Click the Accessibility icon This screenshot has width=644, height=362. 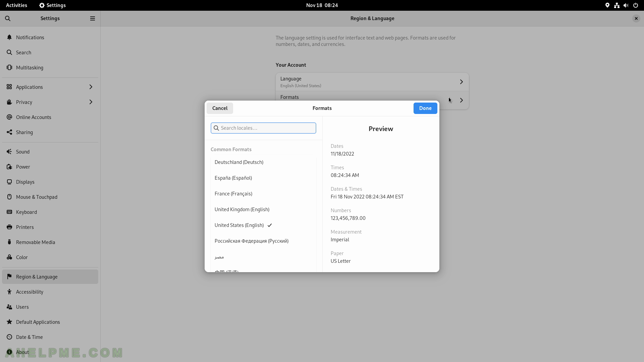pos(9,292)
